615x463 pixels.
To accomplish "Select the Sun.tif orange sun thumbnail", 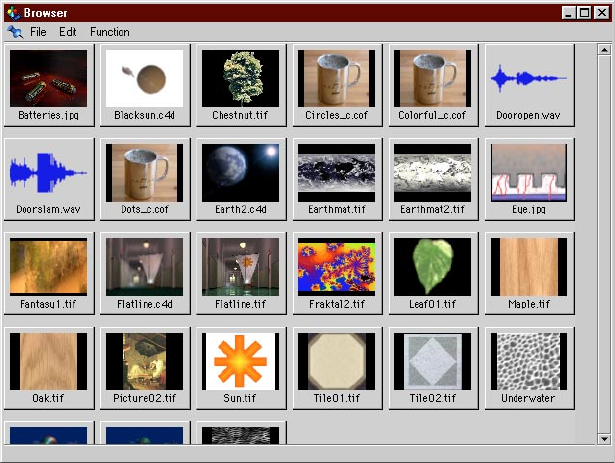I will pyautogui.click(x=240, y=361).
